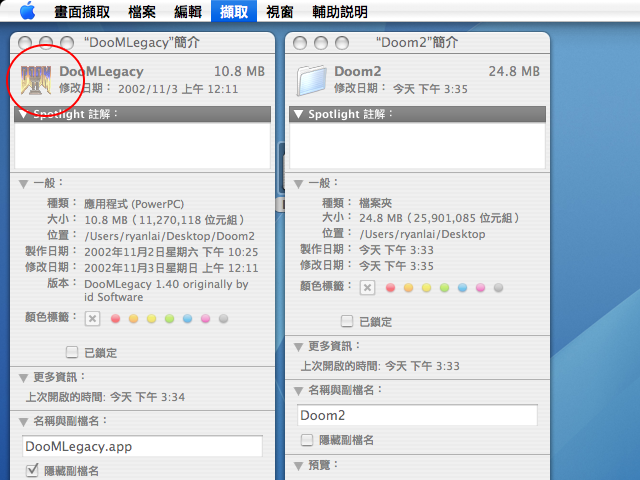This screenshot has width=640, height=480.
Task: Click the "DooMLegacy"簡介 window title
Action: coord(142,42)
